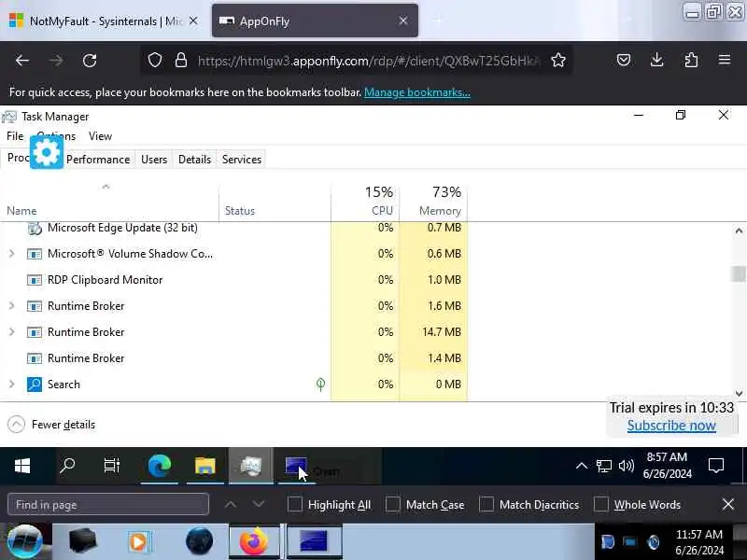Open the Task Manager View menu
747x560 pixels.
(x=100, y=136)
